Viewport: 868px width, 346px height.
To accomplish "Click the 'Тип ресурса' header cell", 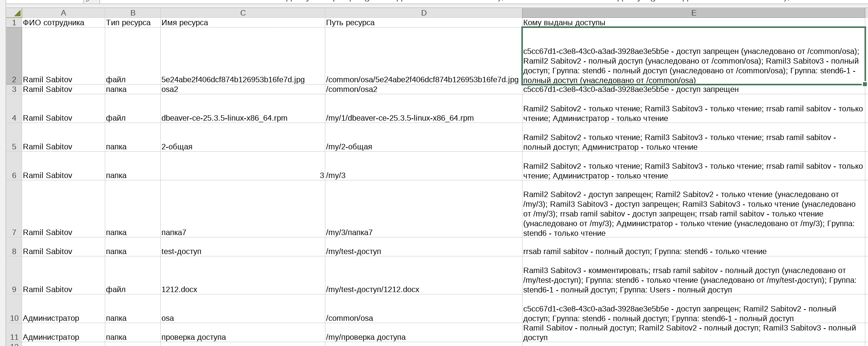I will click(133, 22).
